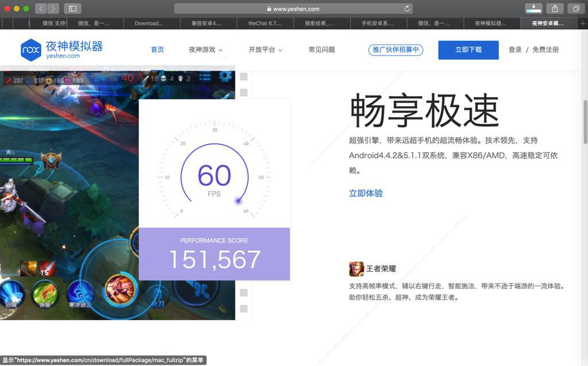Switch to the WeChat 6.7... tab

click(x=264, y=23)
